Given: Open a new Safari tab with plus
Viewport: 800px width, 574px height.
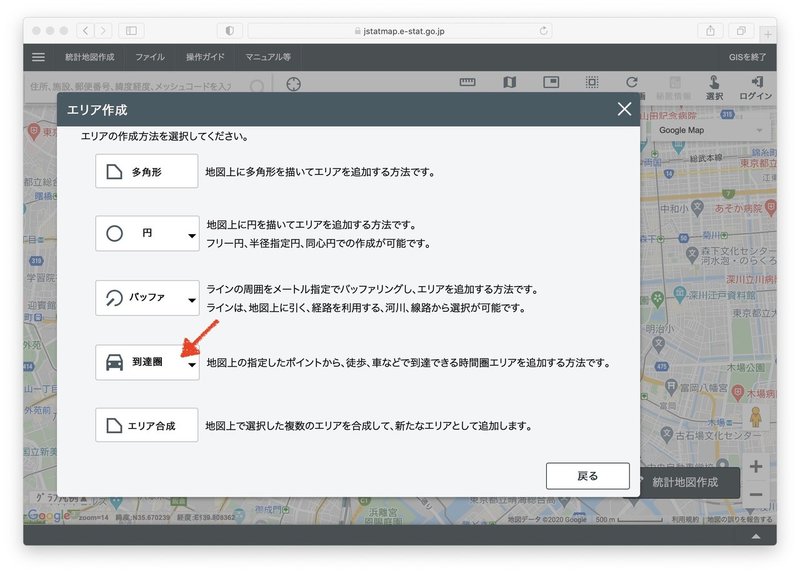Looking at the screenshot, I should pyautogui.click(x=767, y=34).
